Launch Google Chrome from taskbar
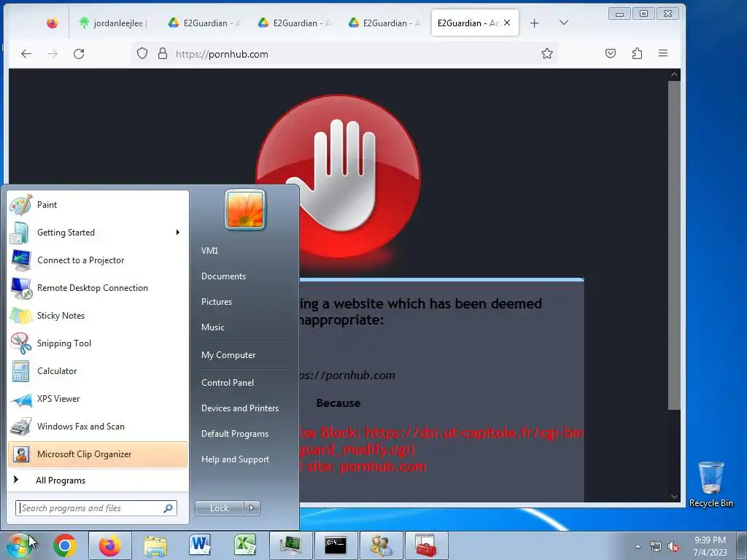The height and width of the screenshot is (560, 747). point(65,545)
